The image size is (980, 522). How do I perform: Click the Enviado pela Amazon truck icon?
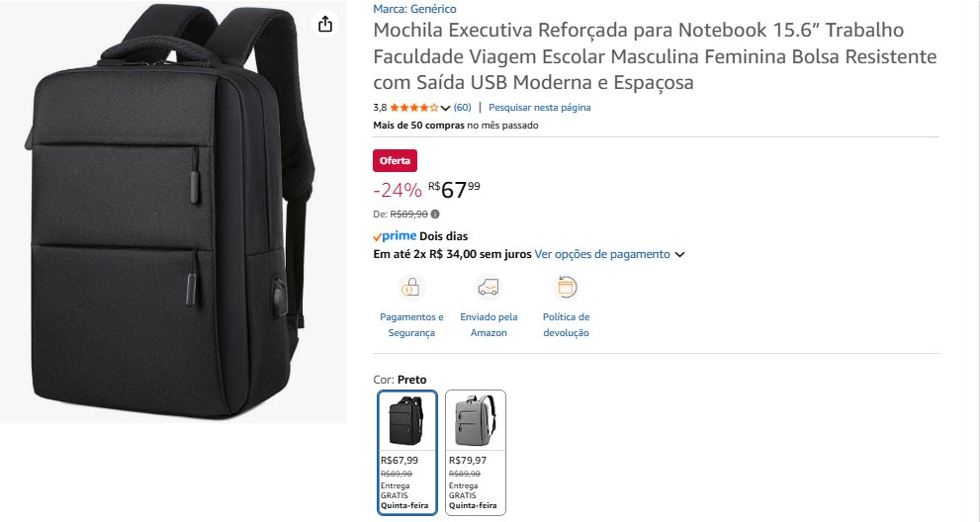point(489,288)
